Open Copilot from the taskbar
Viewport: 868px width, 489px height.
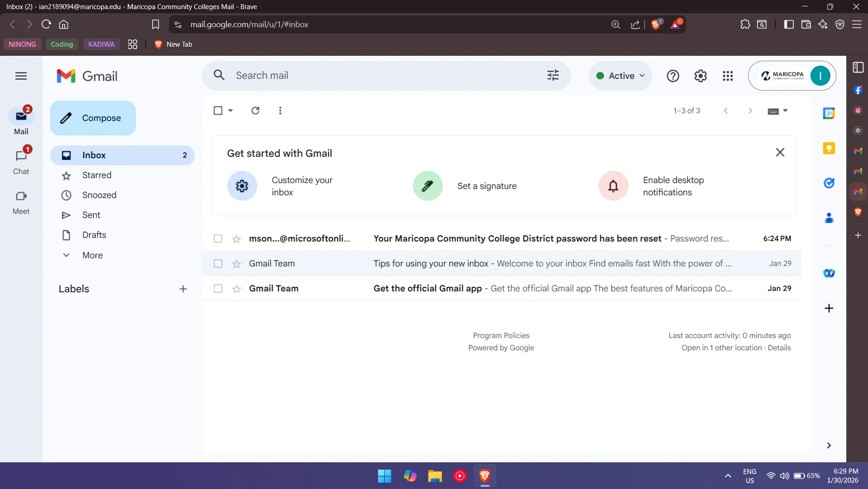tap(410, 476)
